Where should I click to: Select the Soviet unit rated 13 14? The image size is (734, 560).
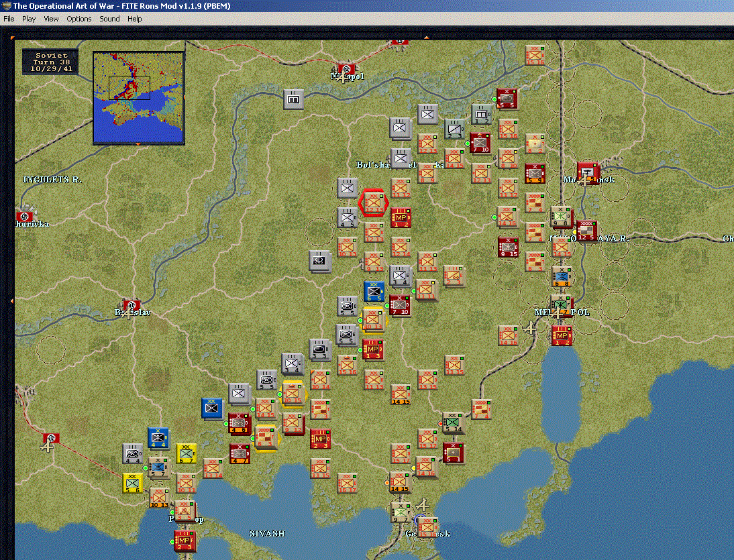coord(213,468)
